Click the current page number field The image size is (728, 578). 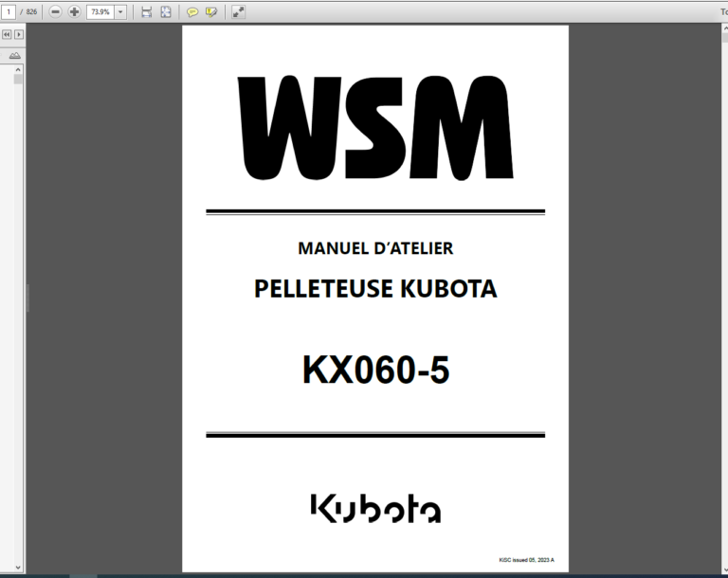coord(8,12)
